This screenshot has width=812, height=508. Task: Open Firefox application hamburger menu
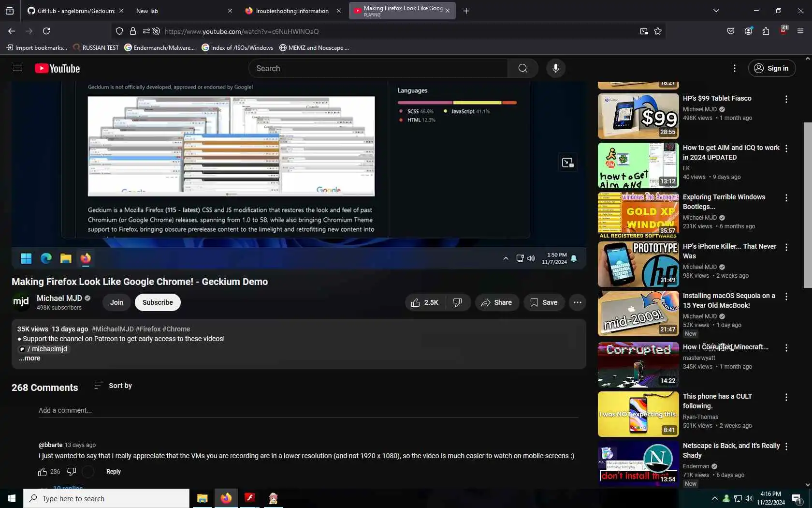[x=800, y=31]
